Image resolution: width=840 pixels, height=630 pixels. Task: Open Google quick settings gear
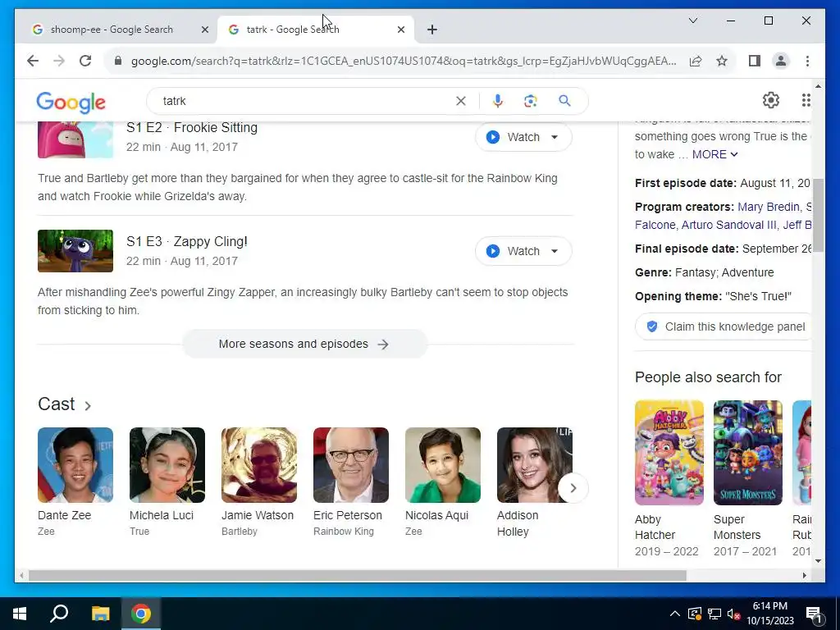(x=770, y=100)
